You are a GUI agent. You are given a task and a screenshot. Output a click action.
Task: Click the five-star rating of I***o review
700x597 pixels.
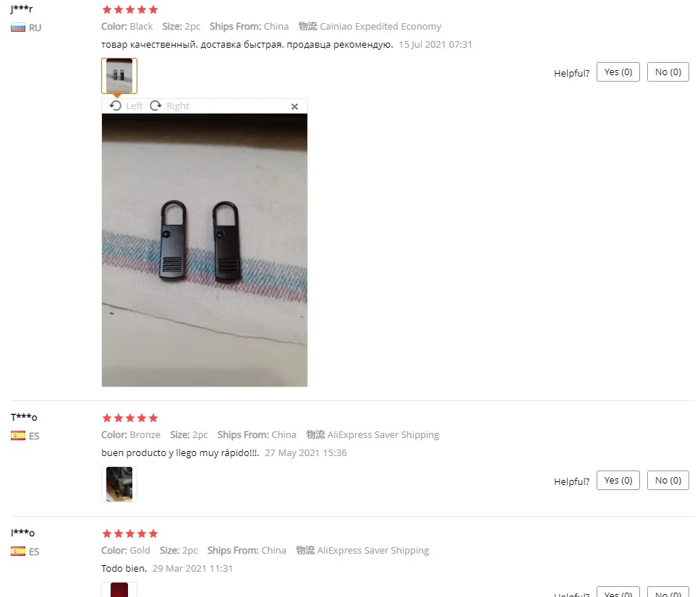[x=130, y=533]
